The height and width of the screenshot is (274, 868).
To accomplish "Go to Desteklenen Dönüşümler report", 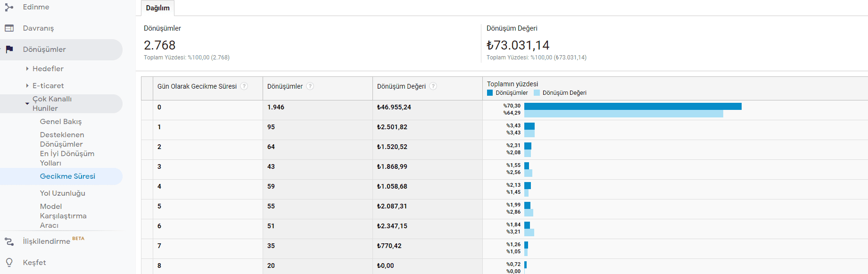I will [x=62, y=140].
